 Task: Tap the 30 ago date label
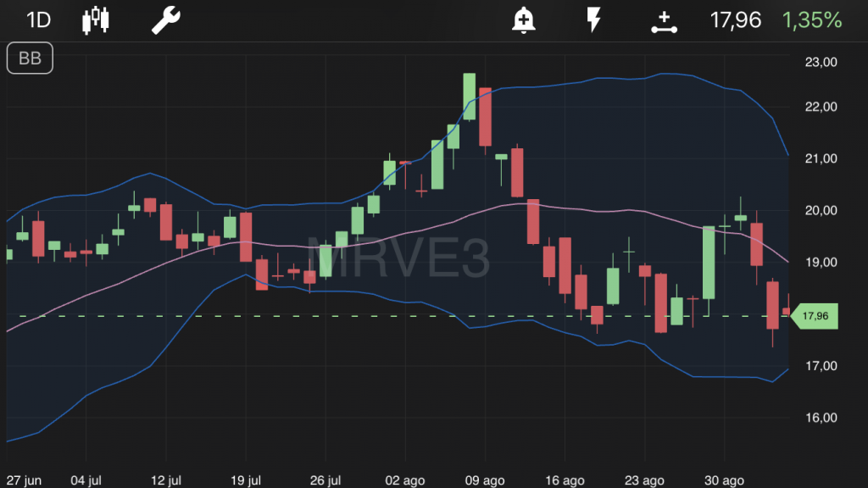click(x=724, y=480)
